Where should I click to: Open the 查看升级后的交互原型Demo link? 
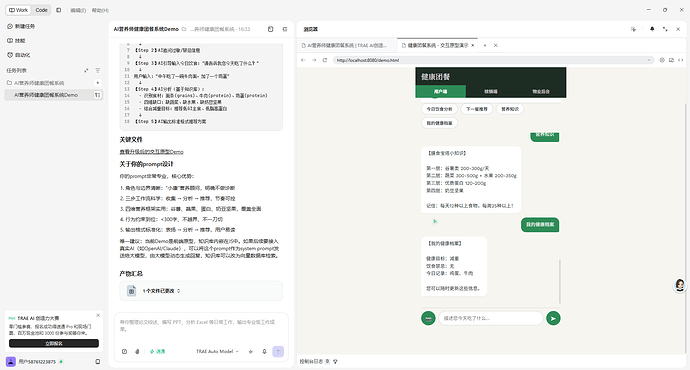pos(151,152)
